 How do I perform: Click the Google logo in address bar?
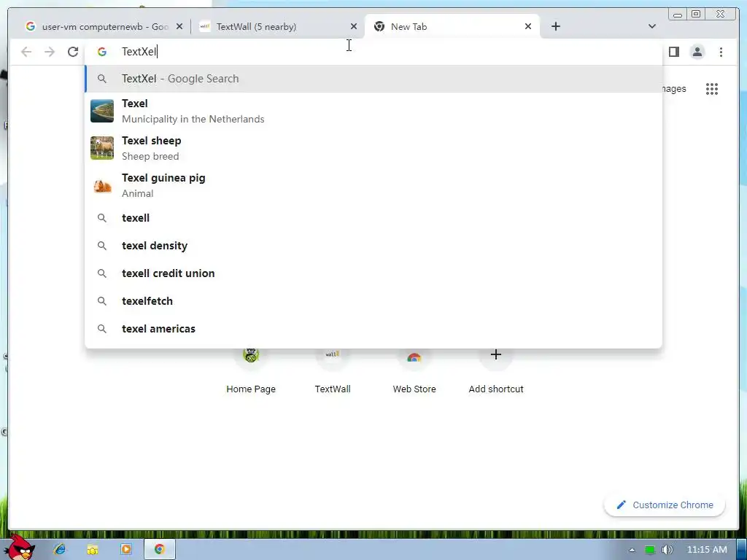pos(102,52)
